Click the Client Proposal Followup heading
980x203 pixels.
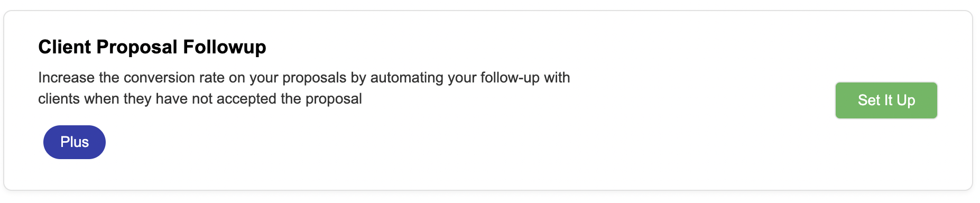152,47
